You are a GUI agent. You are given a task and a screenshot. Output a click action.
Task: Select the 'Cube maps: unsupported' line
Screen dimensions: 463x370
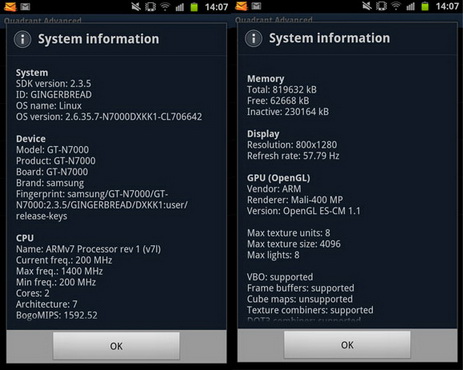300,299
